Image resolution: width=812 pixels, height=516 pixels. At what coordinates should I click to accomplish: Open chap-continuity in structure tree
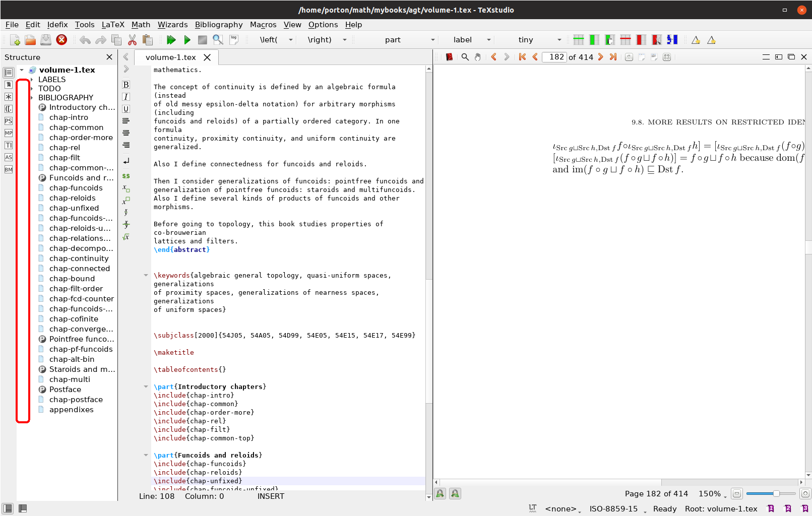pyautogui.click(x=79, y=259)
